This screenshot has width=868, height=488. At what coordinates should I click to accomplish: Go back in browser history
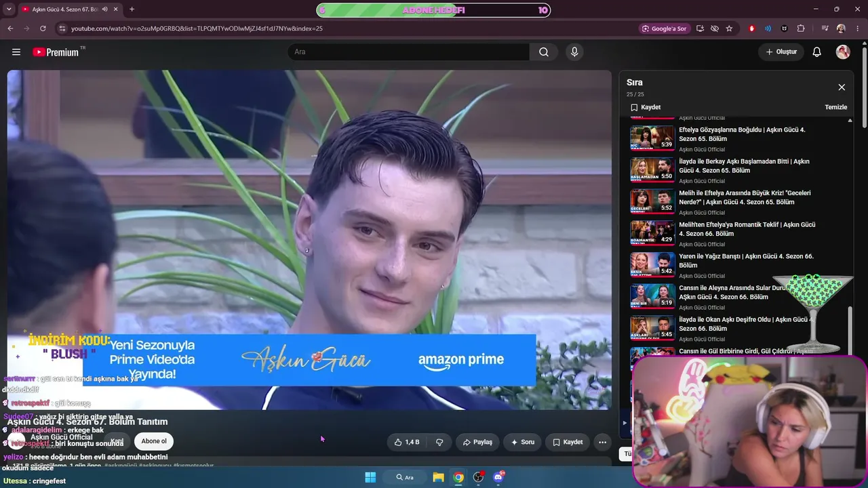point(10,28)
